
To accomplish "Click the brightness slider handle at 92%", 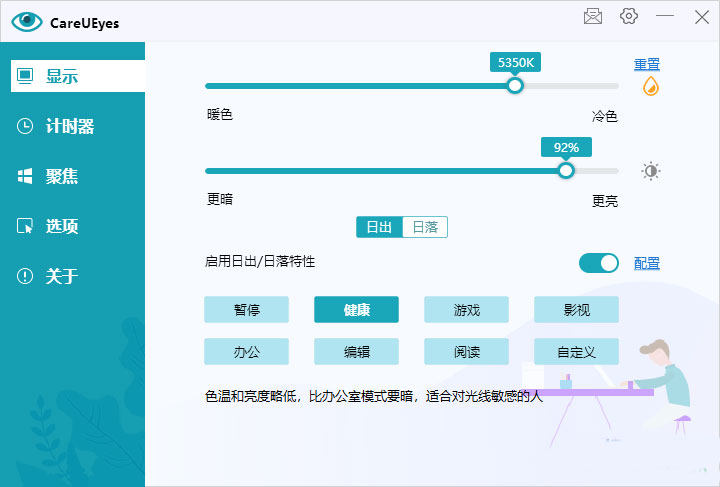I will point(566,171).
